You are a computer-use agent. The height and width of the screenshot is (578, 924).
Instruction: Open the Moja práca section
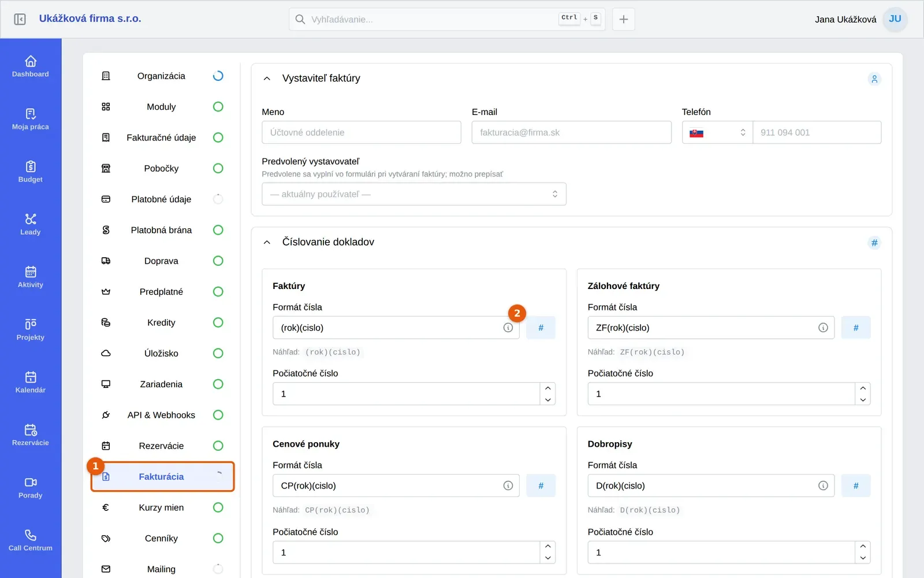tap(31, 119)
